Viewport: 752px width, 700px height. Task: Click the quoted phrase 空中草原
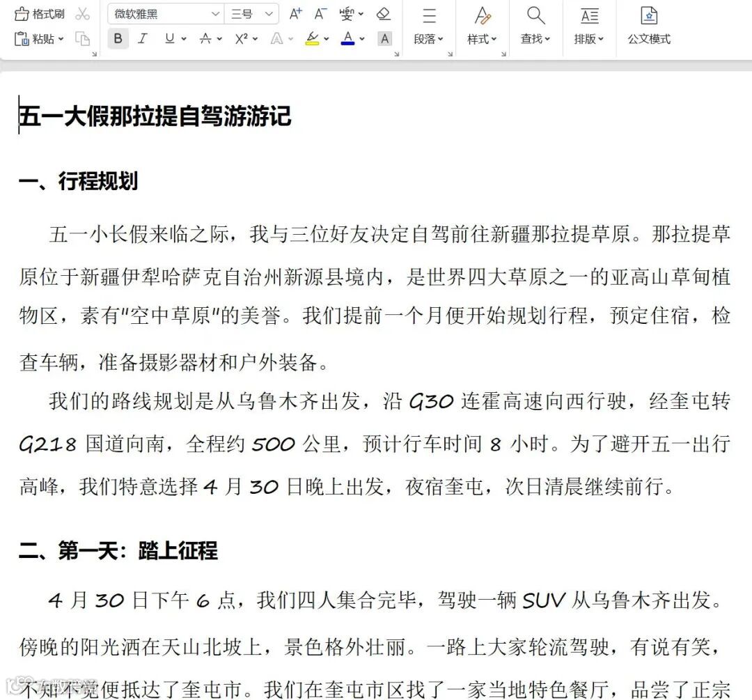coord(171,316)
